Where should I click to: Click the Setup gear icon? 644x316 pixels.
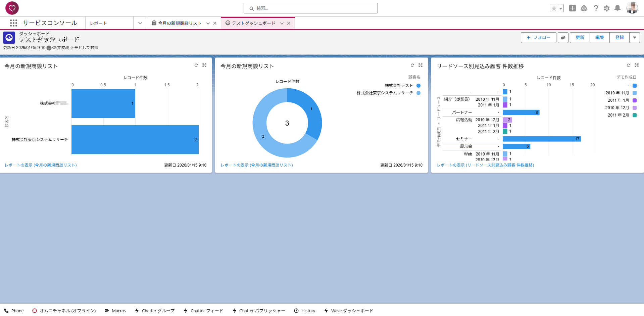click(x=606, y=8)
